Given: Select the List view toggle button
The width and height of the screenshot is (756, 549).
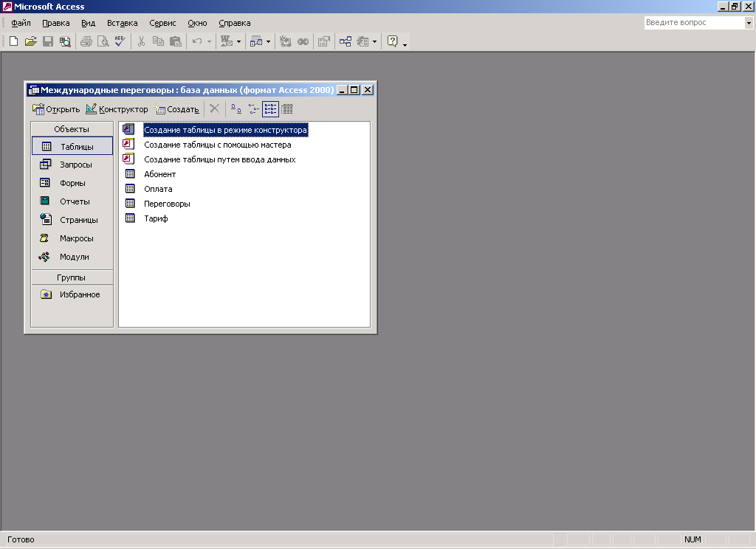Looking at the screenshot, I should (x=270, y=109).
